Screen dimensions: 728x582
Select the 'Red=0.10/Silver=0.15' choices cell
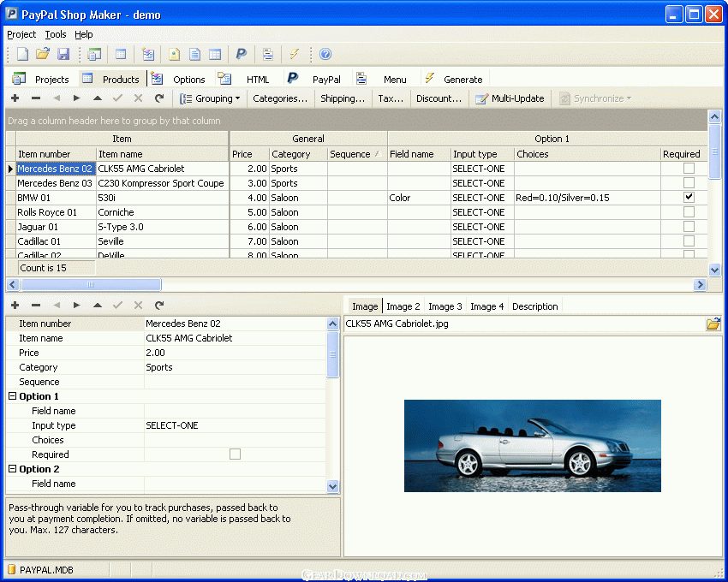coord(588,198)
